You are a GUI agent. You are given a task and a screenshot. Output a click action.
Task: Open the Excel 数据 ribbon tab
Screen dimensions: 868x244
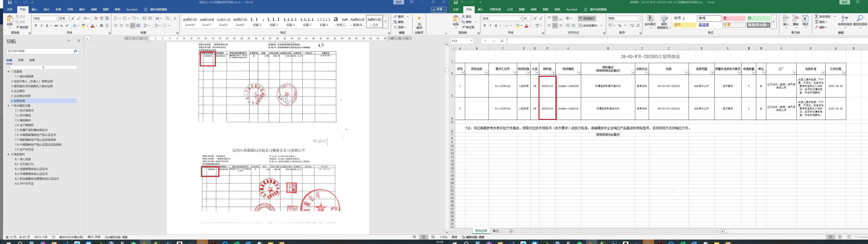[x=522, y=10]
